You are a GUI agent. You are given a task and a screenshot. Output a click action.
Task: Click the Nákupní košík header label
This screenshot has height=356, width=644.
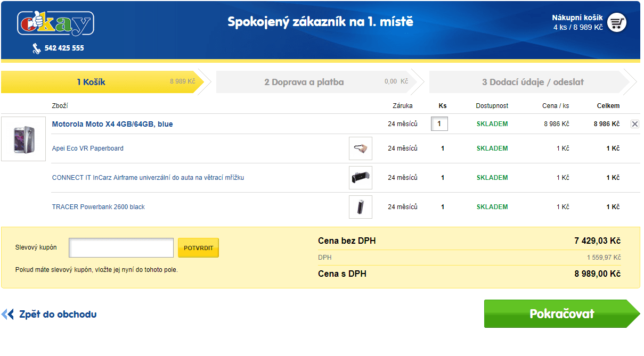click(x=577, y=18)
